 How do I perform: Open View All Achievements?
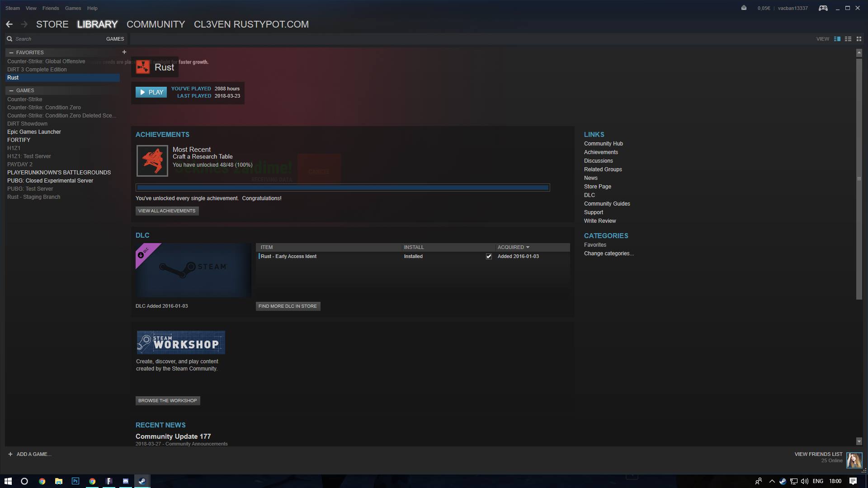click(167, 211)
